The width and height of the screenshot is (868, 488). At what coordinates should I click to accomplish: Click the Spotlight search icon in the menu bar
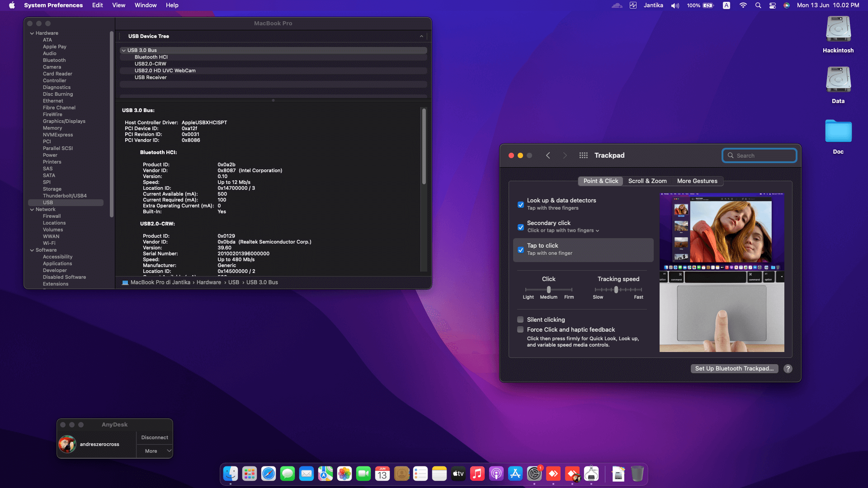(758, 5)
